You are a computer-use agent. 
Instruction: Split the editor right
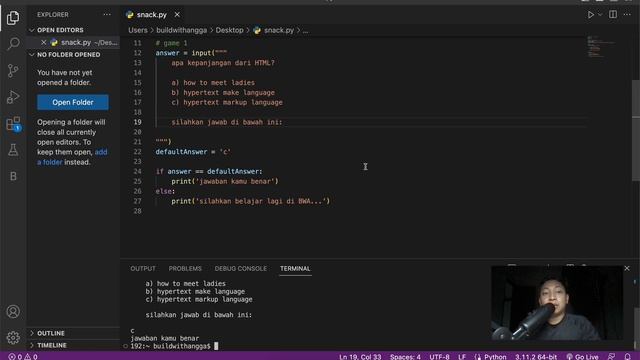[613, 14]
